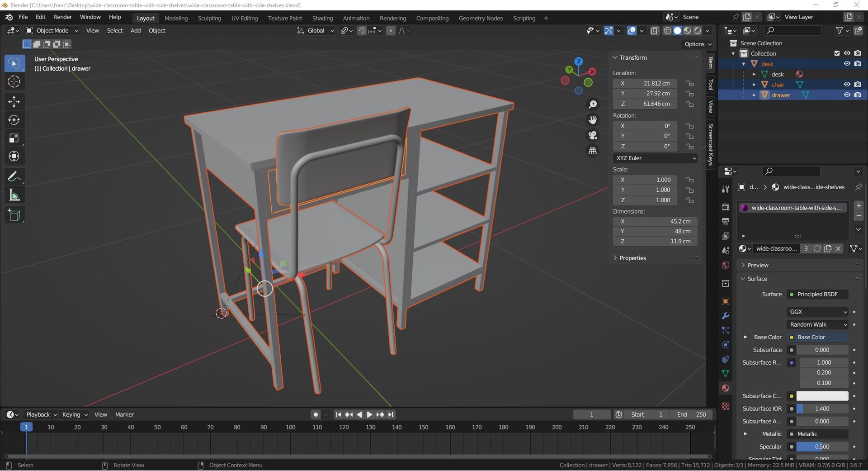Lock the Z rotation value
The image size is (868, 471).
click(690, 147)
